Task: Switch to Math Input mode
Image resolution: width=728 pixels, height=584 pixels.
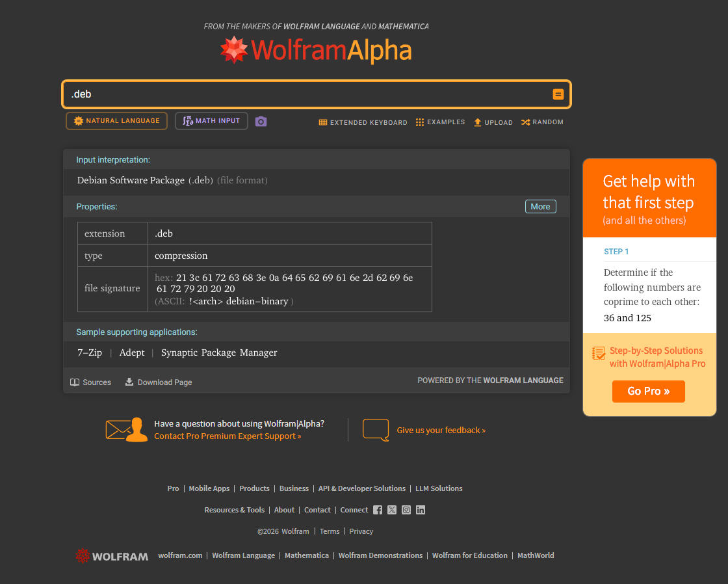Action: click(x=211, y=121)
